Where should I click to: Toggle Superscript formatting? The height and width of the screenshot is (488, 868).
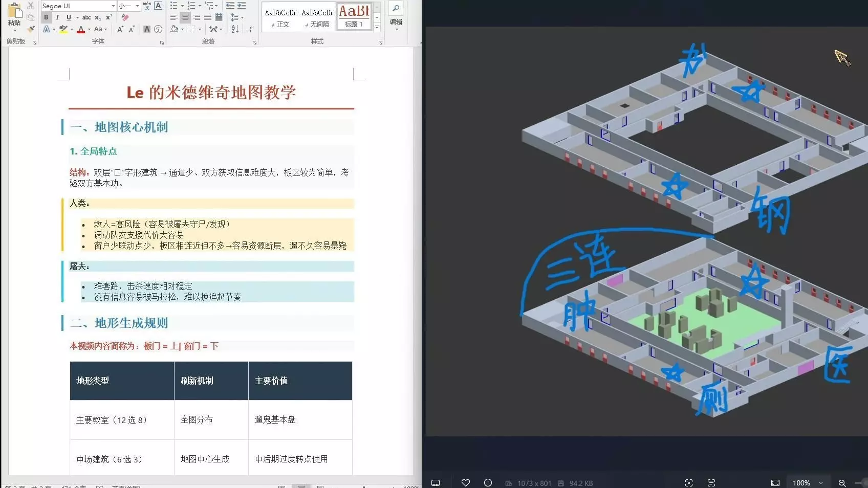[108, 17]
